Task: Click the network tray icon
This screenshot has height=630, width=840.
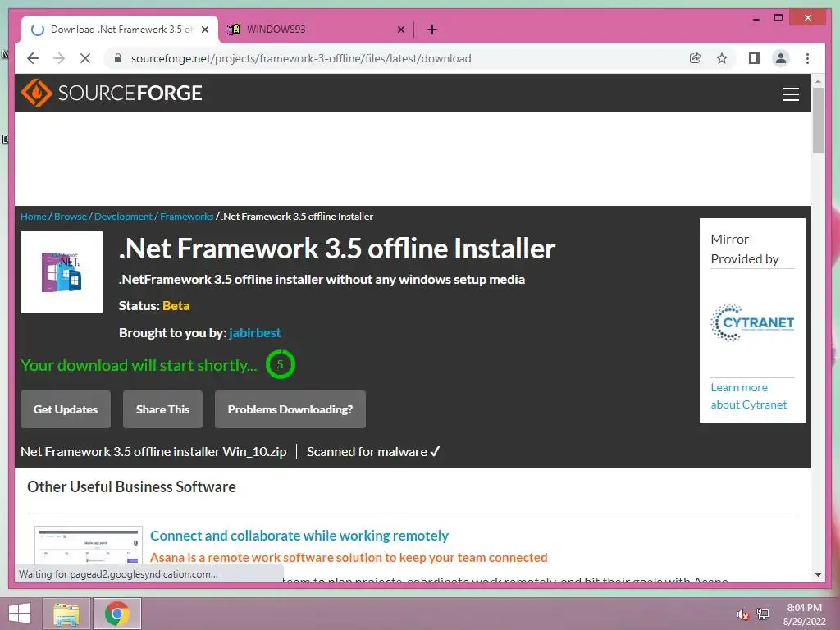Action: (763, 614)
